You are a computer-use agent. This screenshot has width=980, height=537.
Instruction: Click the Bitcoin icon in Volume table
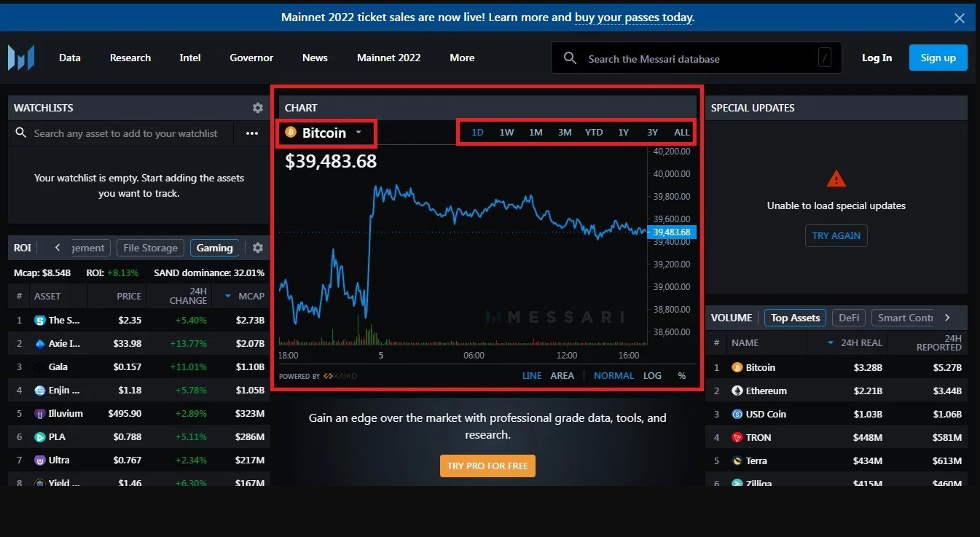(737, 367)
